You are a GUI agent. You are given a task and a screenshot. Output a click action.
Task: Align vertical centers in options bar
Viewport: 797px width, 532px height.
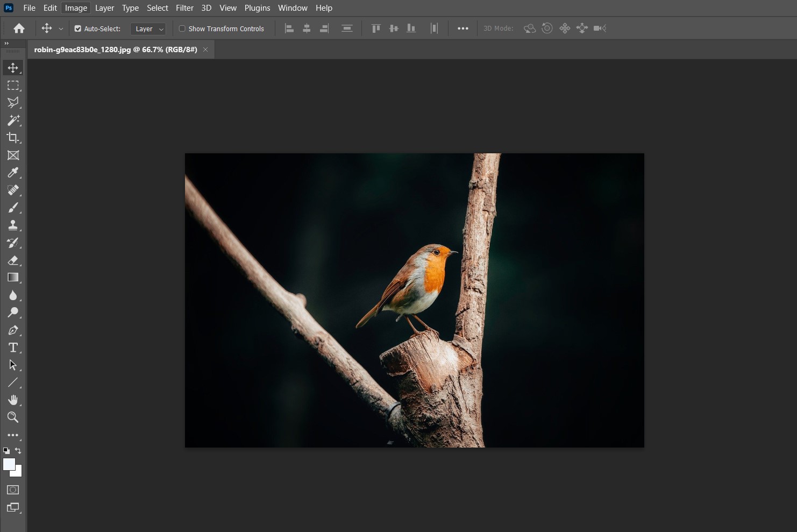(x=394, y=29)
